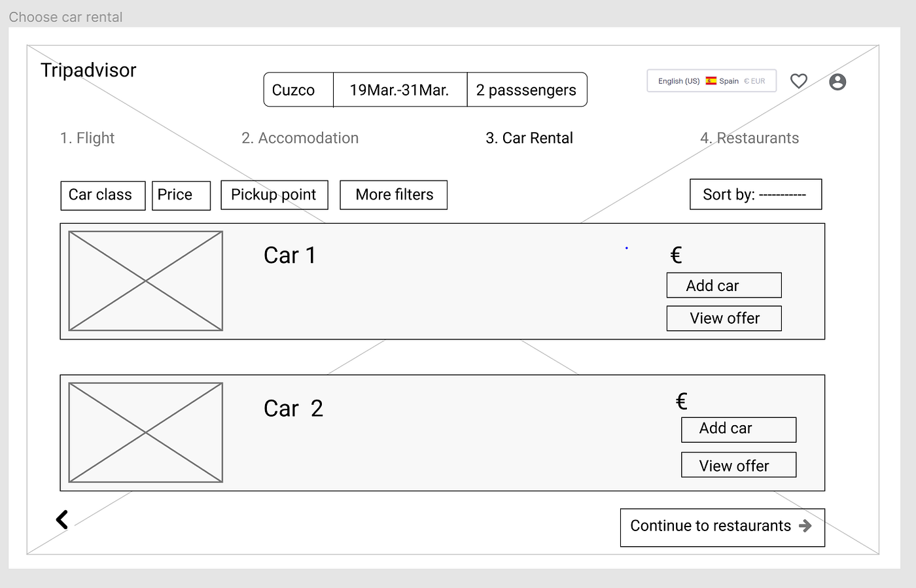Switch to the Accomodation step
The width and height of the screenshot is (916, 588).
(x=300, y=138)
